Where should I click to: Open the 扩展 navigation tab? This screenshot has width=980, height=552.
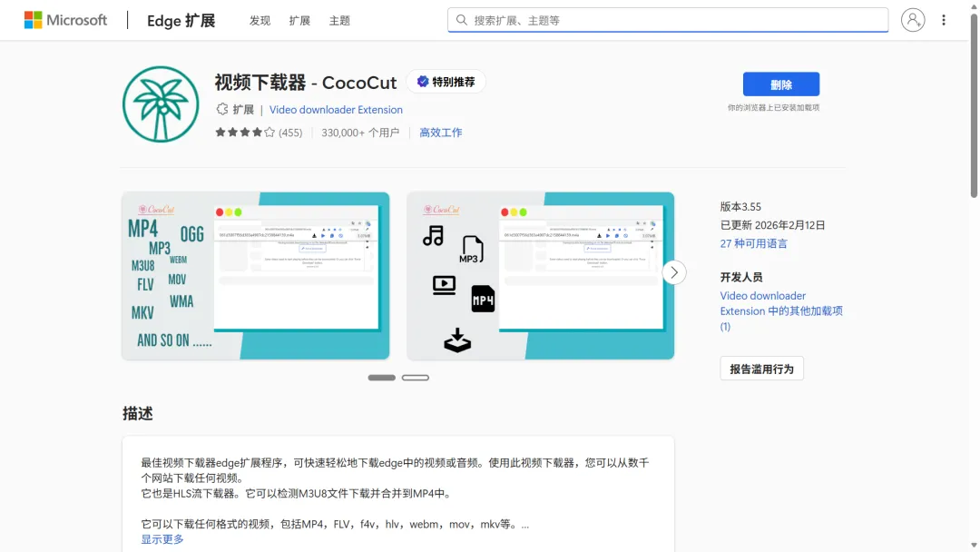(299, 21)
